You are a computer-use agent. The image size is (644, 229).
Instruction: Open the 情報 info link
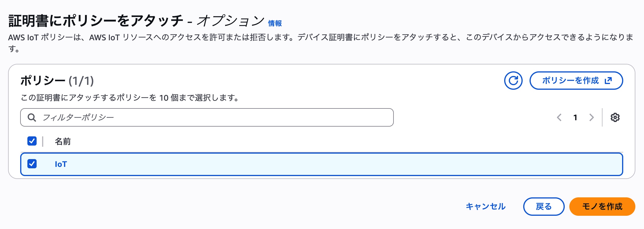click(x=275, y=23)
